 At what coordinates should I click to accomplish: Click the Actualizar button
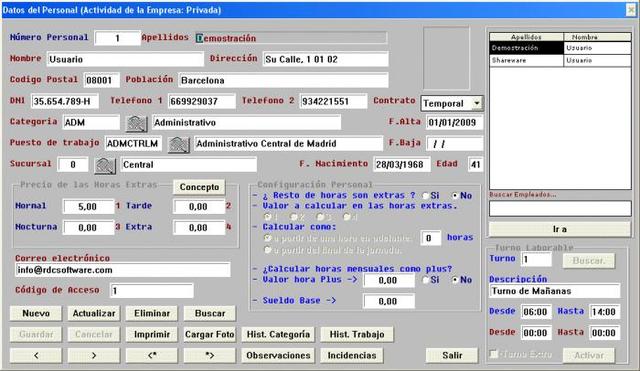click(94, 313)
